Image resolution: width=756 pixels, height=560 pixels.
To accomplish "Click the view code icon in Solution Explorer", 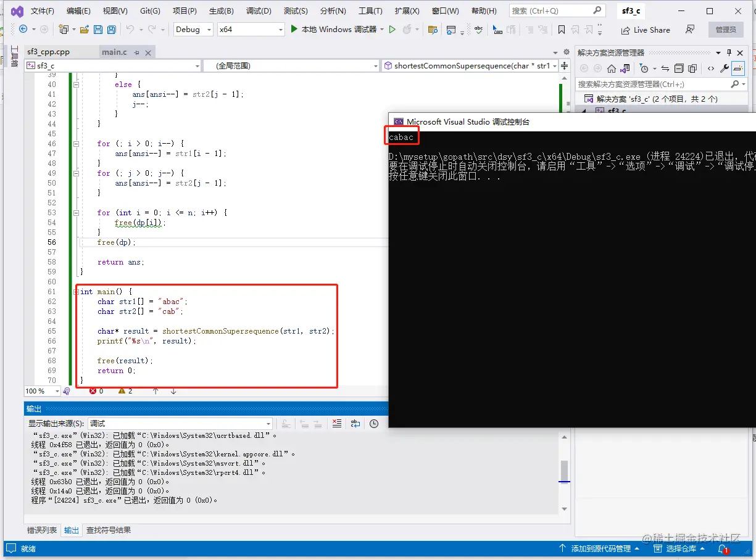I will 711,68.
